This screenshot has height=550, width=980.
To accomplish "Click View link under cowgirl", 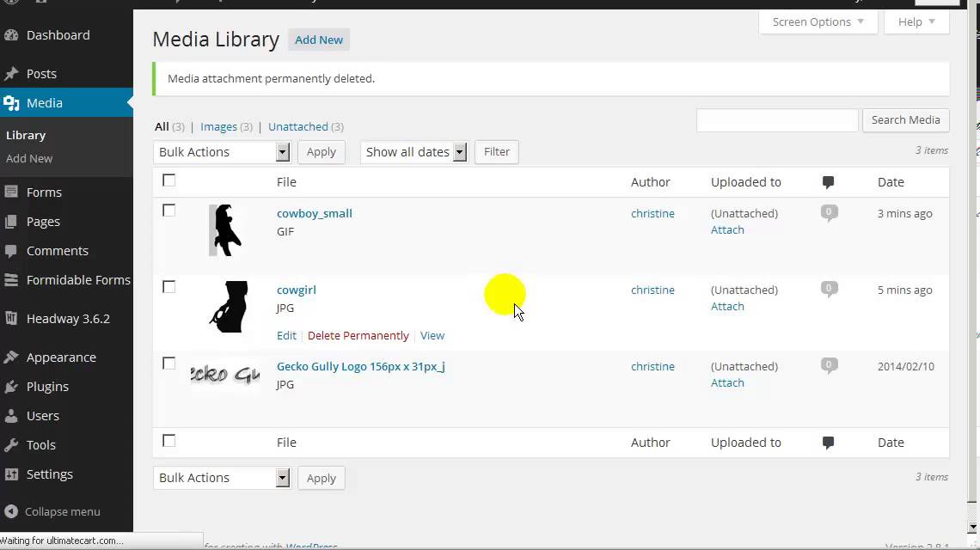I will (x=432, y=336).
